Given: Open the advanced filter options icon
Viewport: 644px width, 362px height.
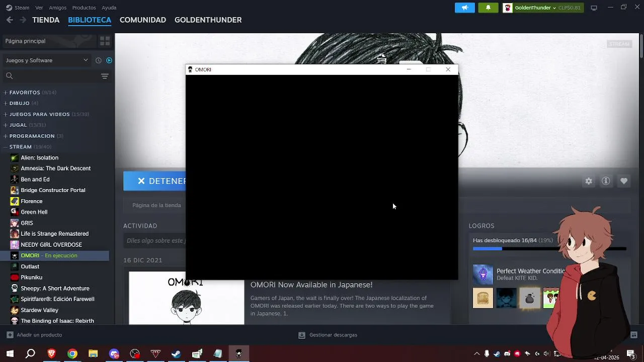Looking at the screenshot, I should tap(105, 76).
